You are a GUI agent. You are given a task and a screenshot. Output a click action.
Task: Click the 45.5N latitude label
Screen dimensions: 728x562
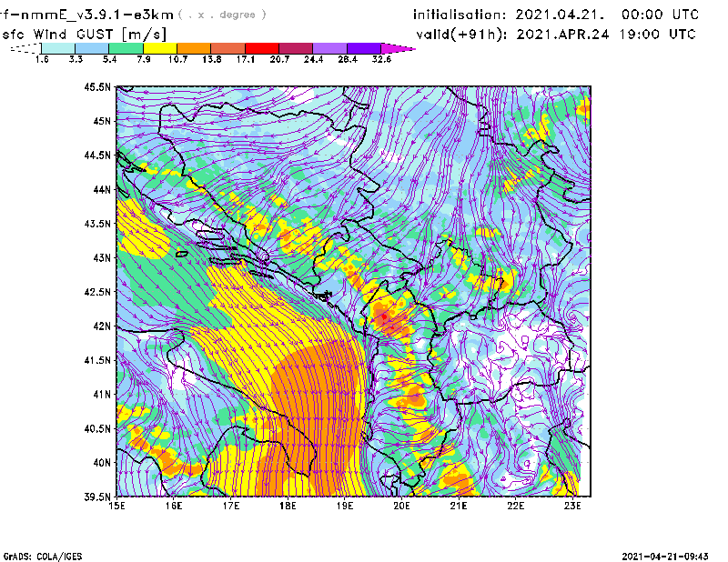coord(97,86)
